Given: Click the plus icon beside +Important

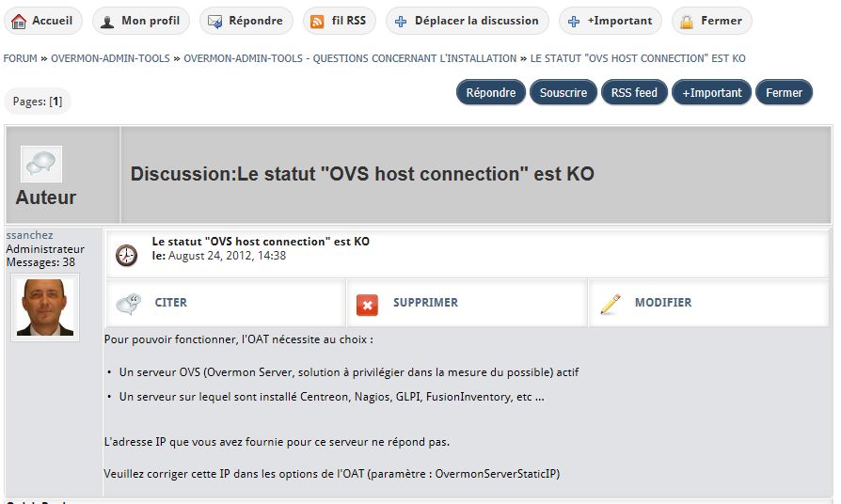Looking at the screenshot, I should [x=574, y=21].
